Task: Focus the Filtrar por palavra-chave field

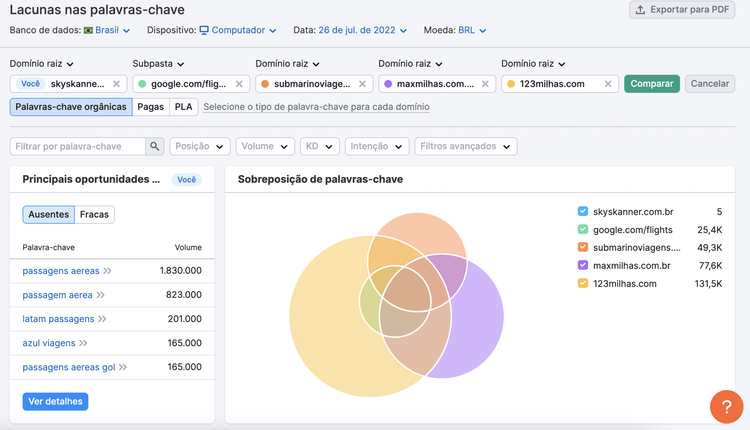Action: click(x=77, y=146)
